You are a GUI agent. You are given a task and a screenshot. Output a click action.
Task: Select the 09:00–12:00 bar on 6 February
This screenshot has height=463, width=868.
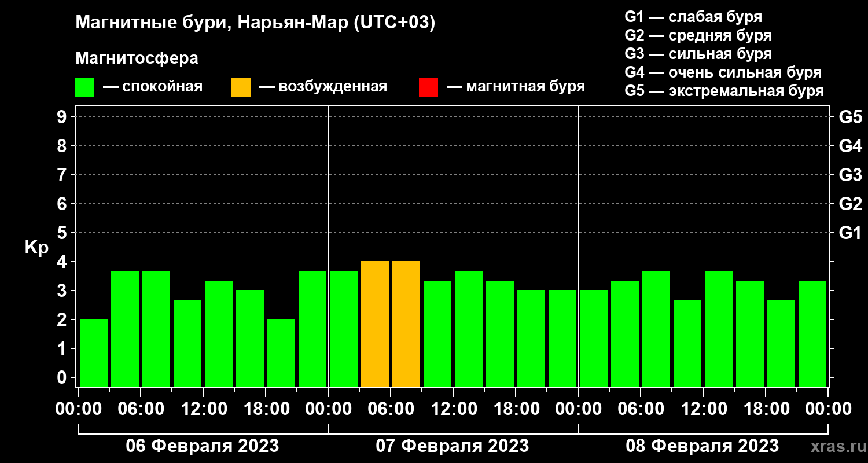point(187,343)
